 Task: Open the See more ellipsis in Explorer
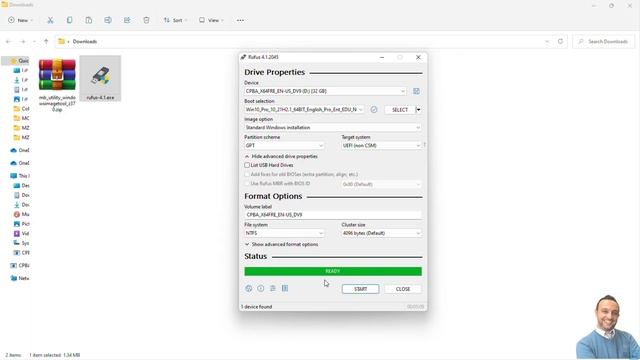(240, 20)
